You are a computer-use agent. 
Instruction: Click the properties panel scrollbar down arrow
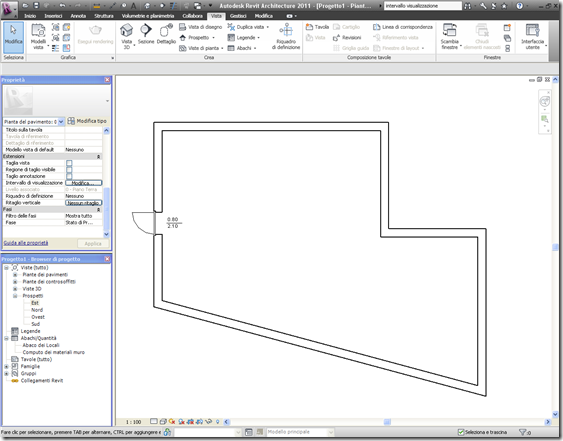coord(106,234)
